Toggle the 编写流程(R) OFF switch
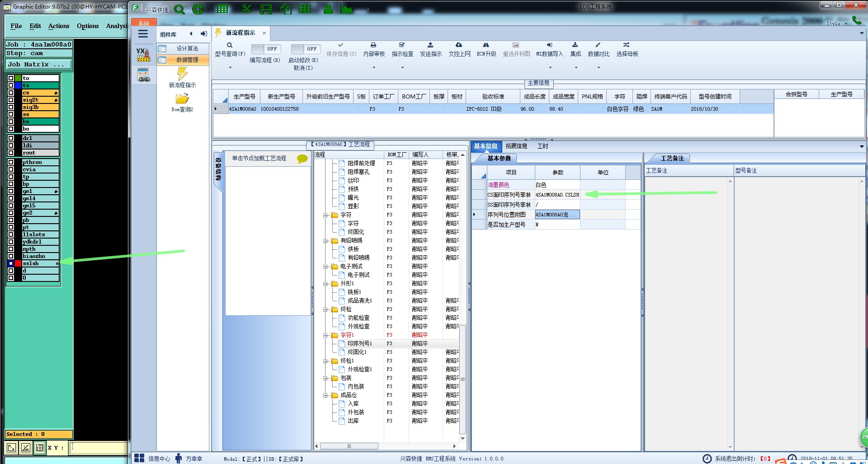Screen dimensions: 868x464 pos(265,49)
